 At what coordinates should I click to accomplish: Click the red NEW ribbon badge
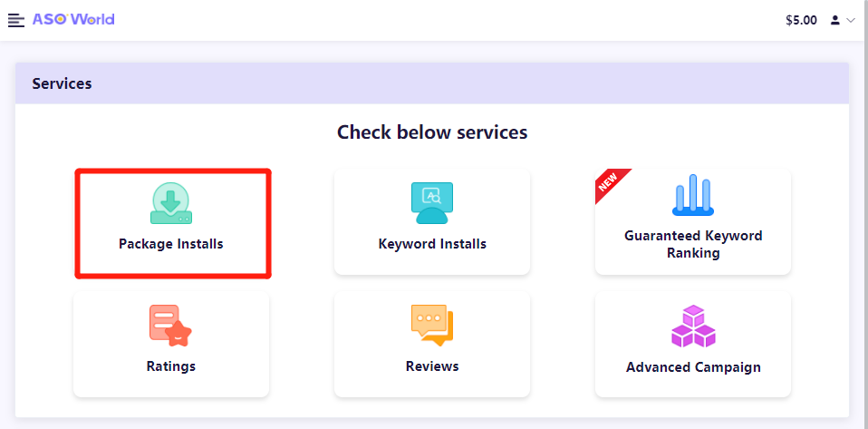611,184
